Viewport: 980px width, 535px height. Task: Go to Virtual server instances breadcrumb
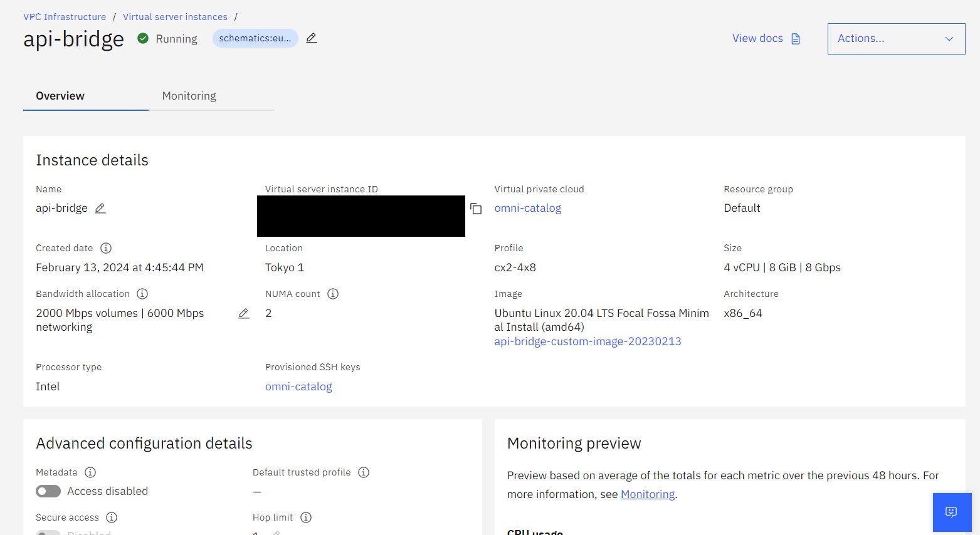pos(175,17)
